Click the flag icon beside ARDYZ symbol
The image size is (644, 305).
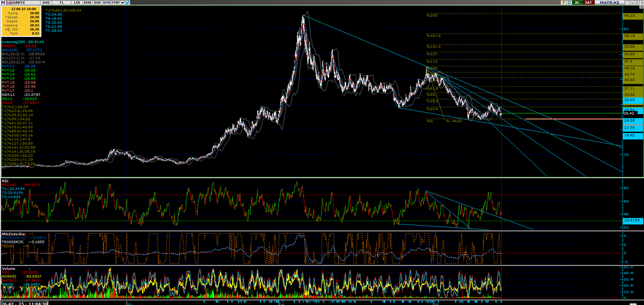coord(8,3)
